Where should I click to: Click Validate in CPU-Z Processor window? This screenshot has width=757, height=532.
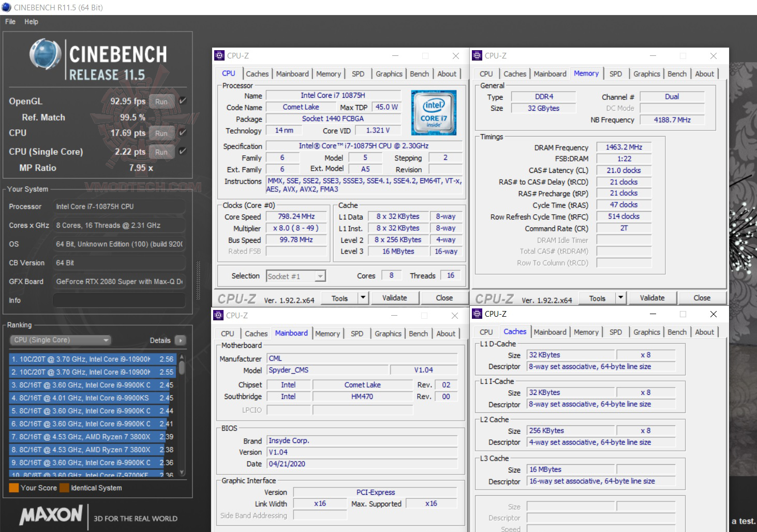[395, 298]
